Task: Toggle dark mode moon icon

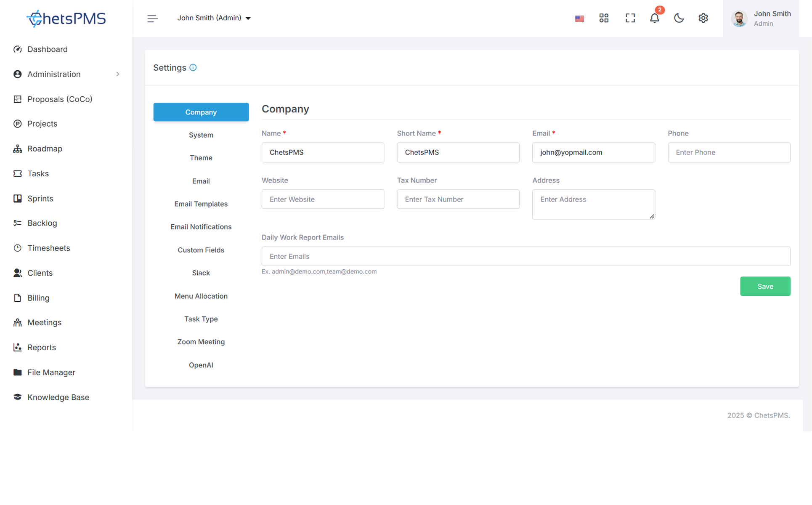Action: 679,18
